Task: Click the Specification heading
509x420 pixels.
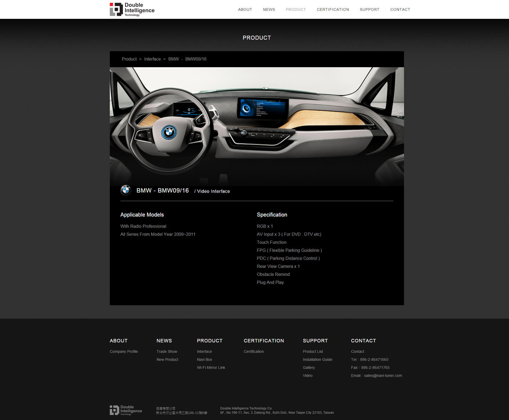Action: click(272, 215)
